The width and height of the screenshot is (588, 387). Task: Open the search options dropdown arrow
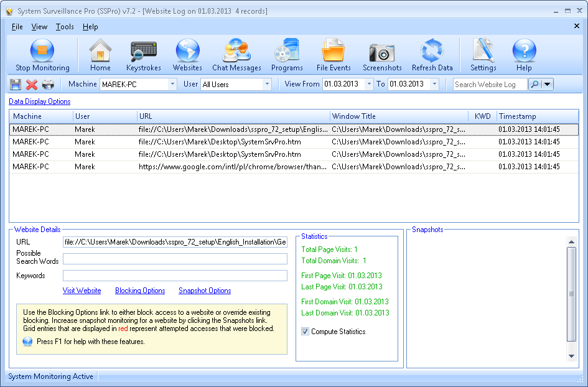click(547, 85)
